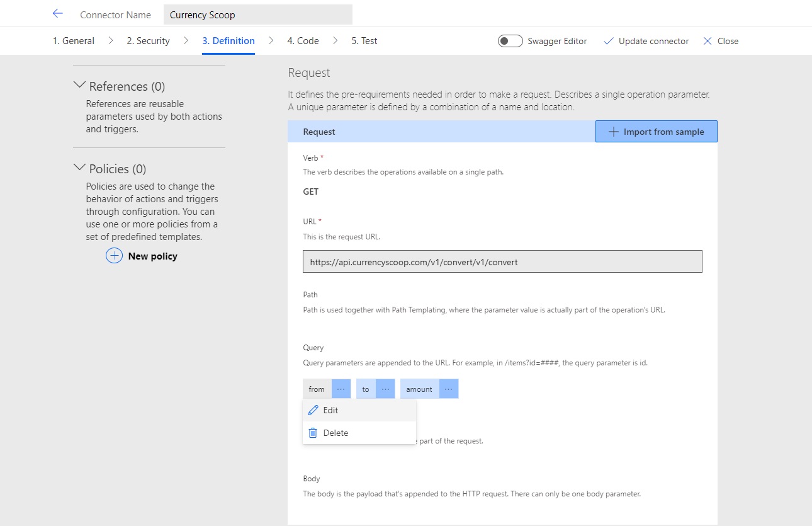
Task: Click the Update connector link
Action: click(x=652, y=41)
